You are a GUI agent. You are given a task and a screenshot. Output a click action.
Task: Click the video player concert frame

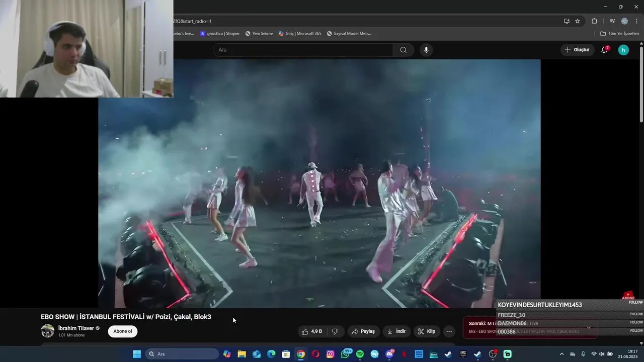(319, 184)
